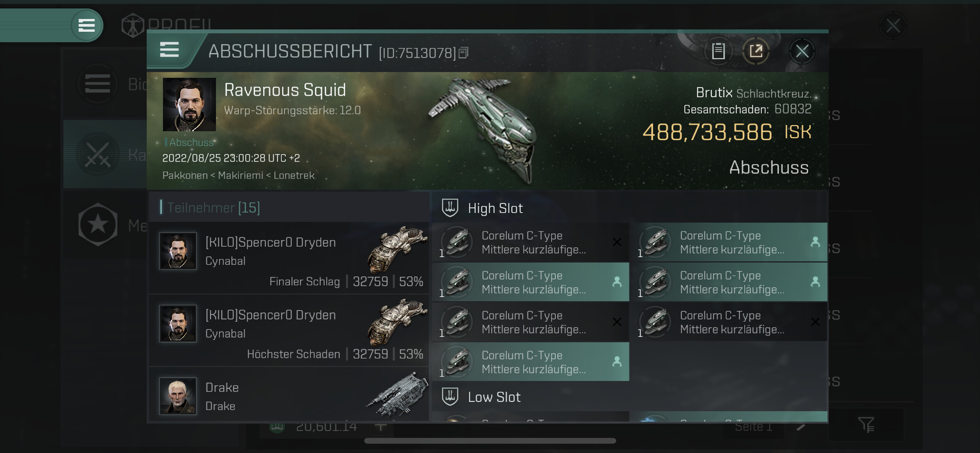The height and width of the screenshot is (453, 980).
Task: Select the last Corelum C-Type high slot module
Action: (531, 362)
